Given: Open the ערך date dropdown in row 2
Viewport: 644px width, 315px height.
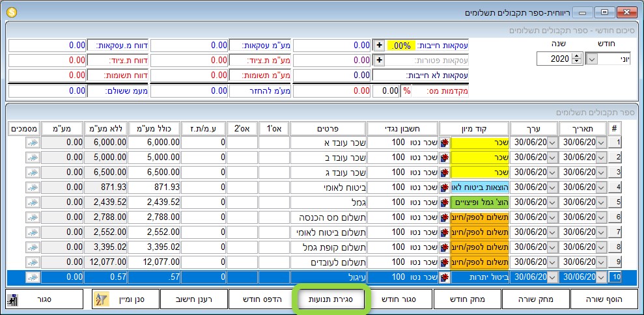Looking at the screenshot, I should click(x=552, y=157).
